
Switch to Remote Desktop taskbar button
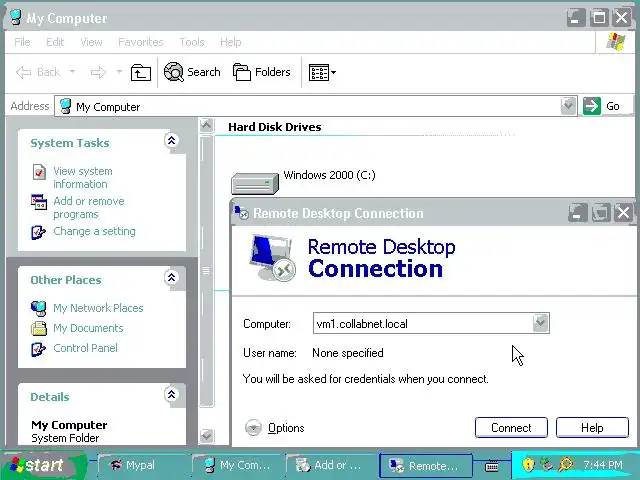coord(426,465)
